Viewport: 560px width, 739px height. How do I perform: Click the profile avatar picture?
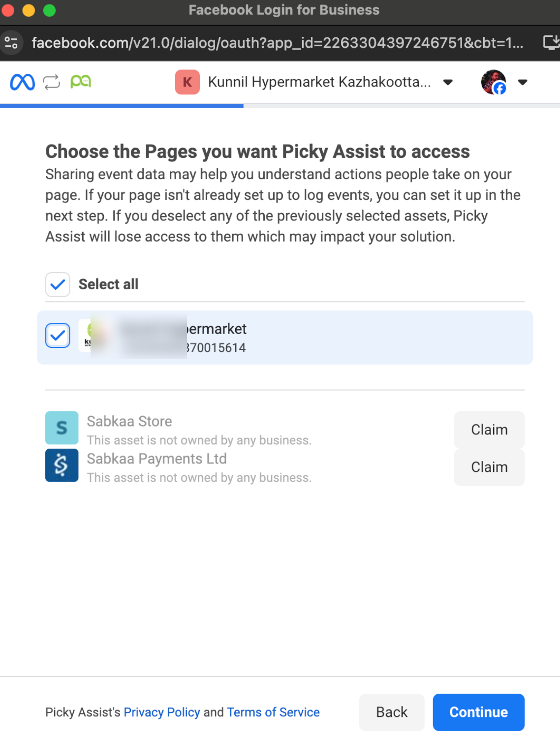click(x=493, y=82)
